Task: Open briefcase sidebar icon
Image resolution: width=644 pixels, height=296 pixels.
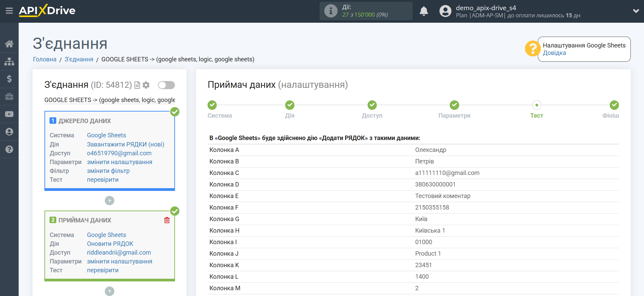Action: click(x=9, y=97)
